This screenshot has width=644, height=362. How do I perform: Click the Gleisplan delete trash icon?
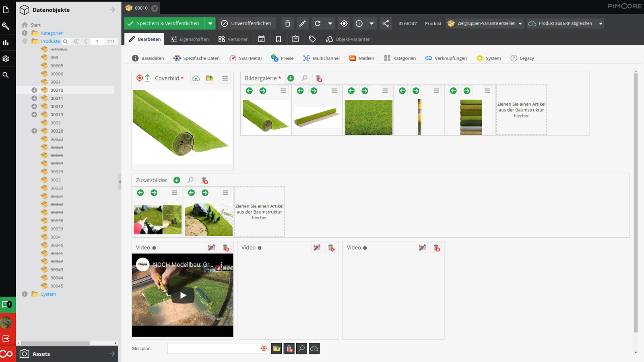pos(289,348)
